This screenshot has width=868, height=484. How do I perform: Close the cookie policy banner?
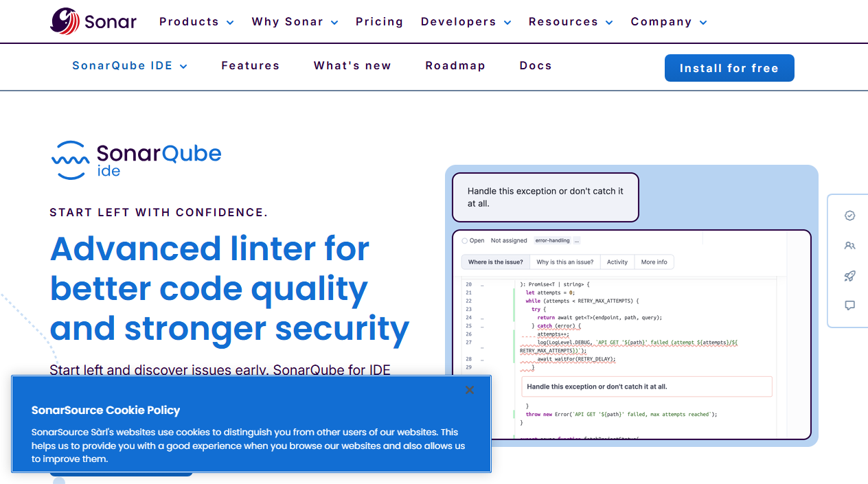[x=470, y=390]
